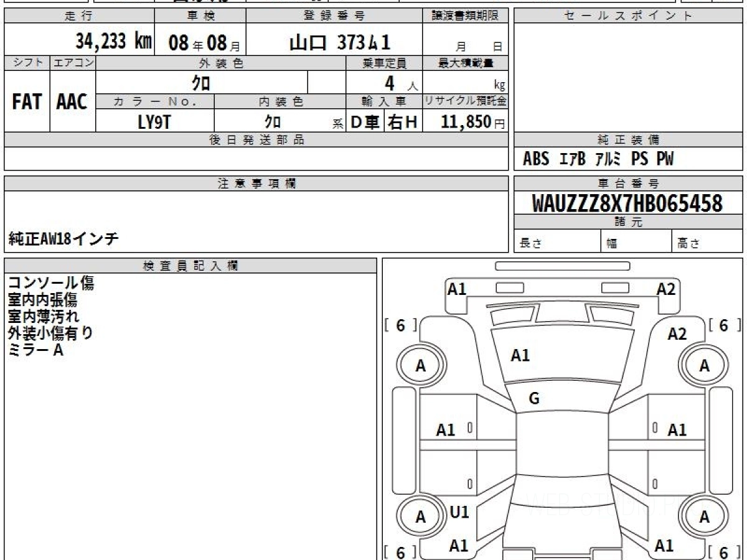747x560 pixels.
Task: Click the A2 mark at the diagram's top-right bumper corner
Action: 666,289
